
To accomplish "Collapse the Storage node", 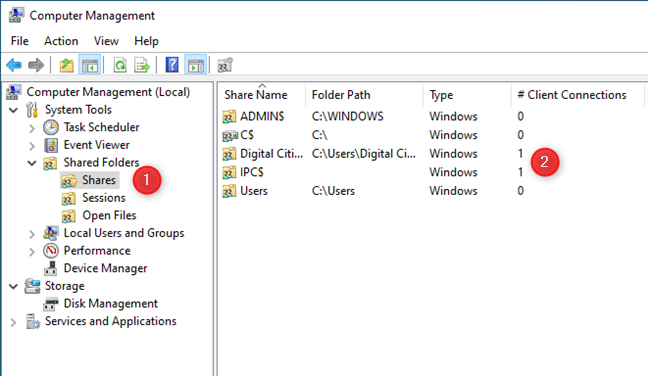I will tap(14, 286).
